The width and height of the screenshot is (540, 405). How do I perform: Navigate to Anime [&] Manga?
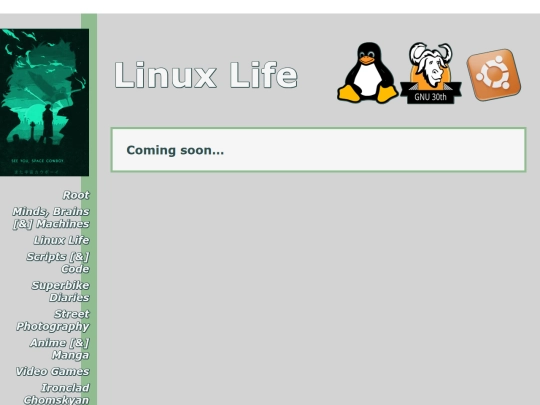pos(60,349)
